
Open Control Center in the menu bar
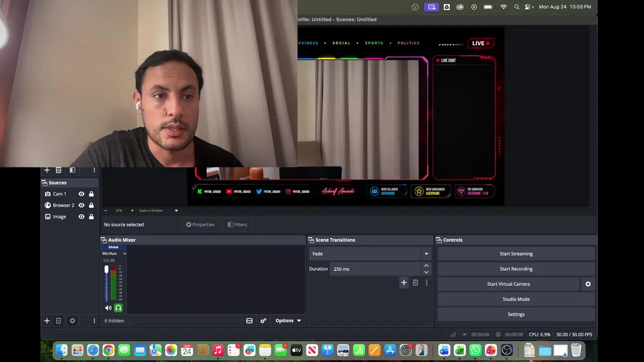[x=528, y=7]
